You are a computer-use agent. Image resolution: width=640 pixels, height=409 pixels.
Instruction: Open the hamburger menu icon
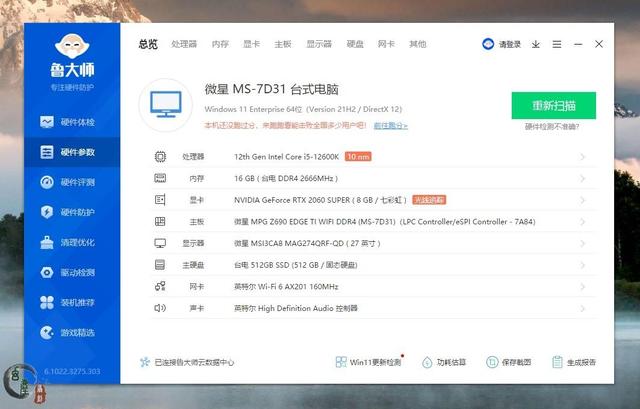pos(557,44)
